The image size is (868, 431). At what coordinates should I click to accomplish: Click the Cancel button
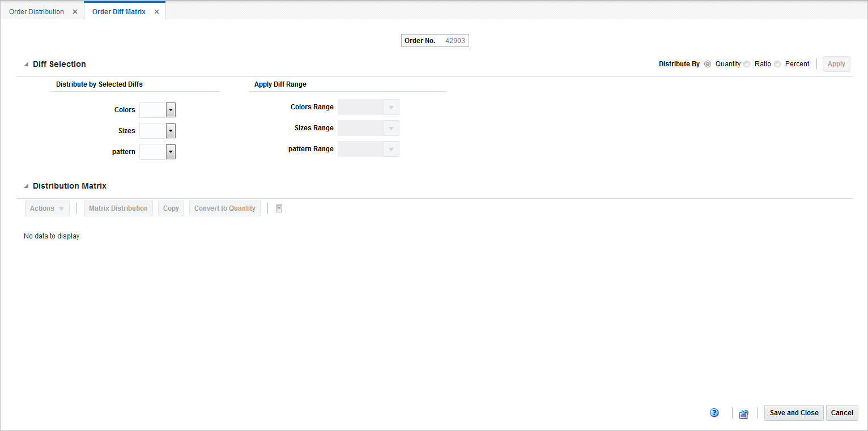842,412
